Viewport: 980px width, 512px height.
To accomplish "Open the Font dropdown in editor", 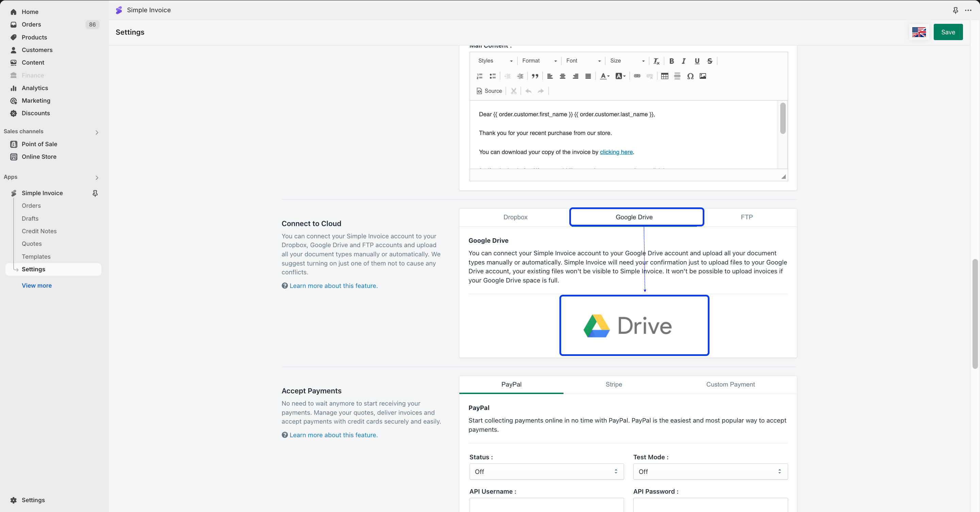I will [583, 61].
